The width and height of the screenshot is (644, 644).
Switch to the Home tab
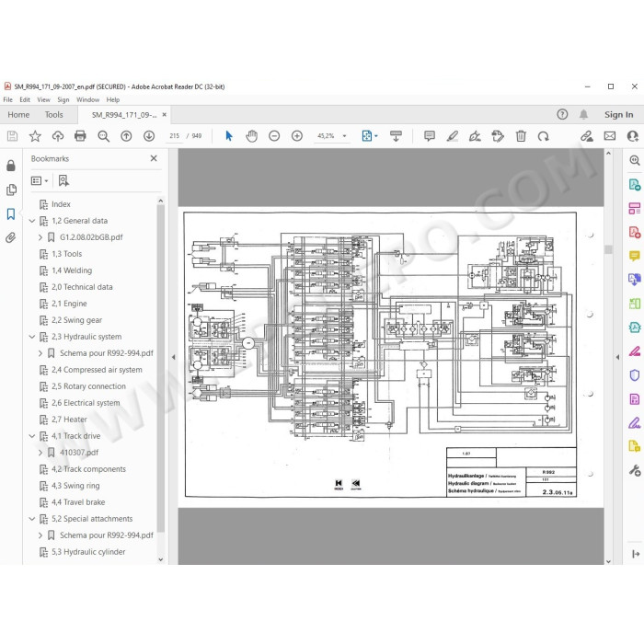18,115
